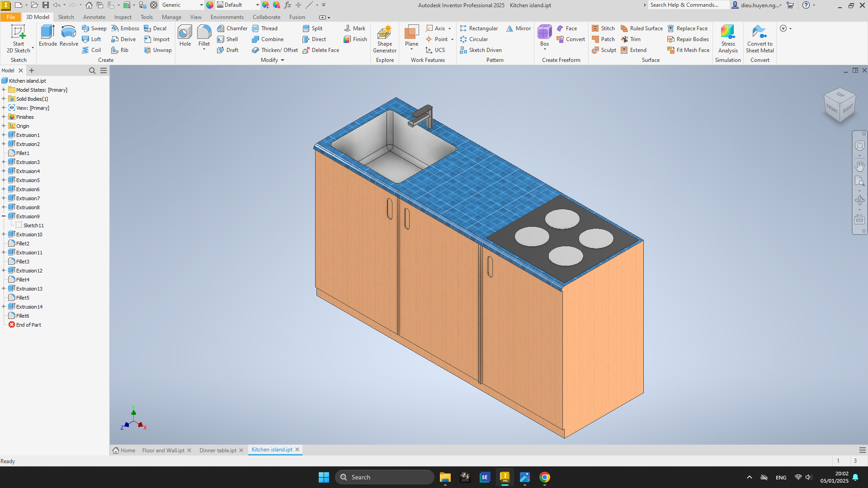Select Fillet1 in the model browser
The height and width of the screenshot is (488, 868).
23,153
